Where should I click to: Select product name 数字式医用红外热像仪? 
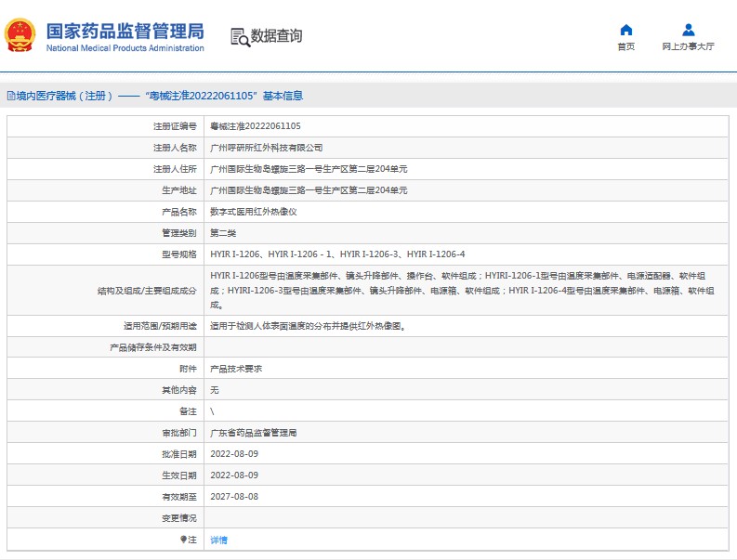point(254,212)
